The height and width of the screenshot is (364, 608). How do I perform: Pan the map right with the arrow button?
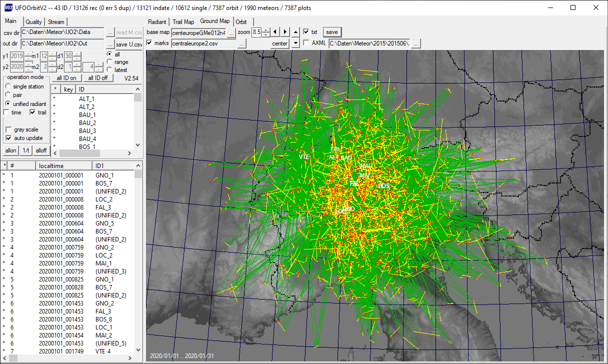coord(285,32)
